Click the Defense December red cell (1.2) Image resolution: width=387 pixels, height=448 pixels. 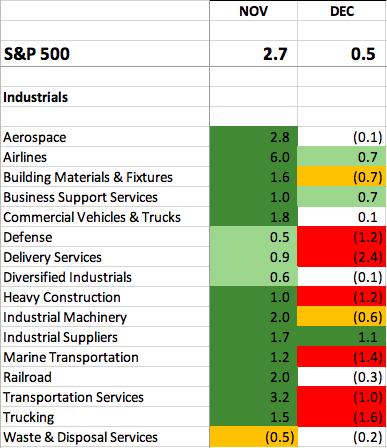pos(342,237)
